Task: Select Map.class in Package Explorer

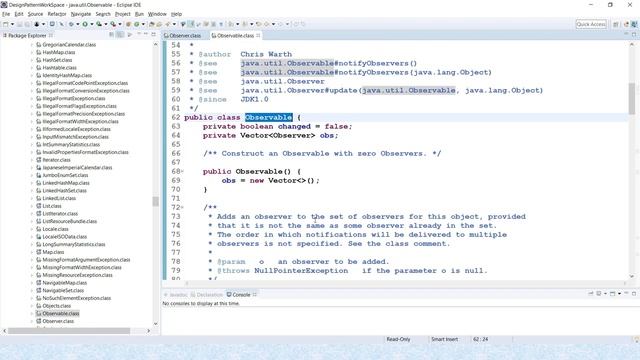Action: pos(53,252)
